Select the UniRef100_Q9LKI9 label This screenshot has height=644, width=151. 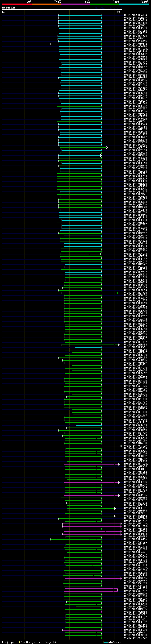click(135, 311)
